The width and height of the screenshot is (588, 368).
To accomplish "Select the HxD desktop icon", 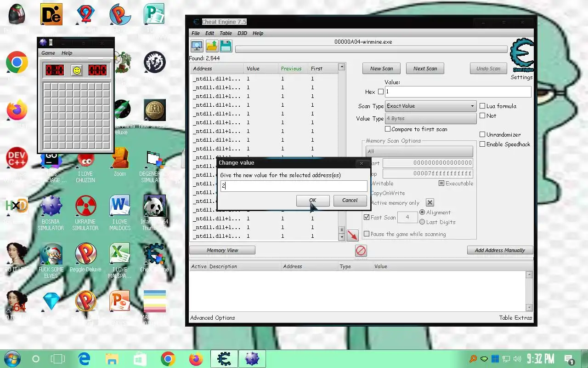I will (17, 206).
